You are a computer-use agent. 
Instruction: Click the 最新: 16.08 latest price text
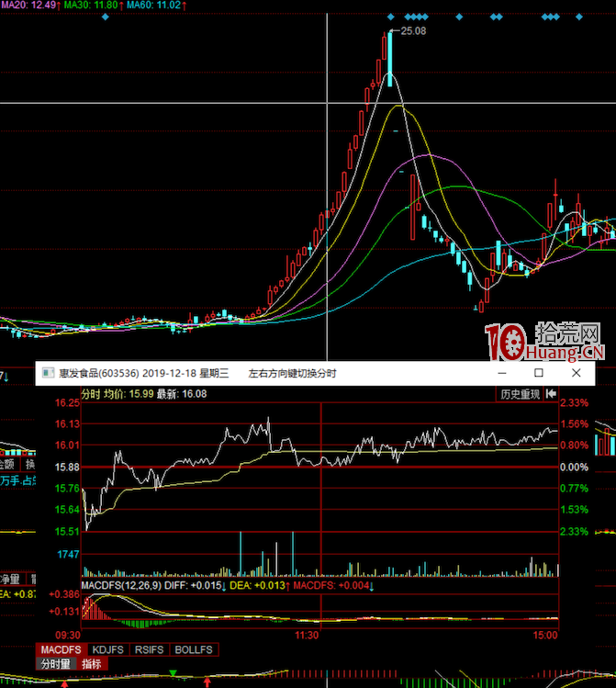coord(182,394)
